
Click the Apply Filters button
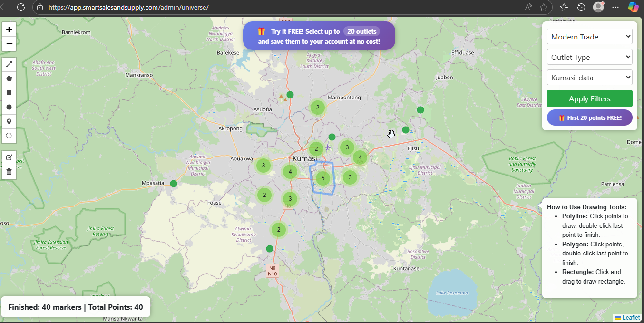[x=589, y=98]
